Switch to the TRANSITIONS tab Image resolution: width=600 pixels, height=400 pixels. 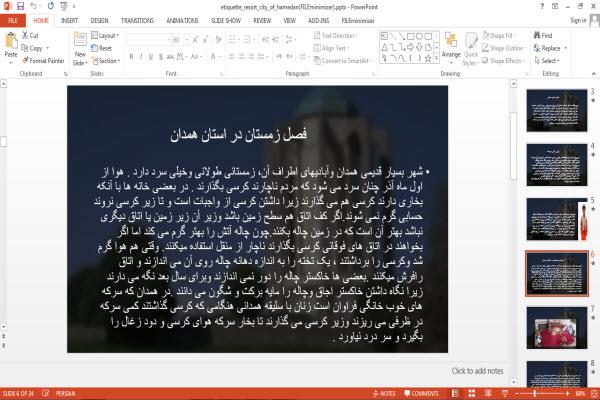[x=137, y=21]
